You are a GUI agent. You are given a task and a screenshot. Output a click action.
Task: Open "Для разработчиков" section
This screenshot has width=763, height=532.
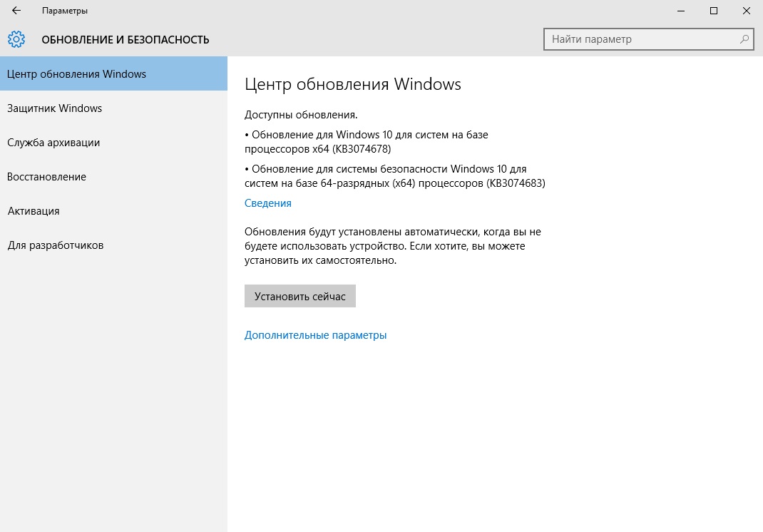point(113,245)
